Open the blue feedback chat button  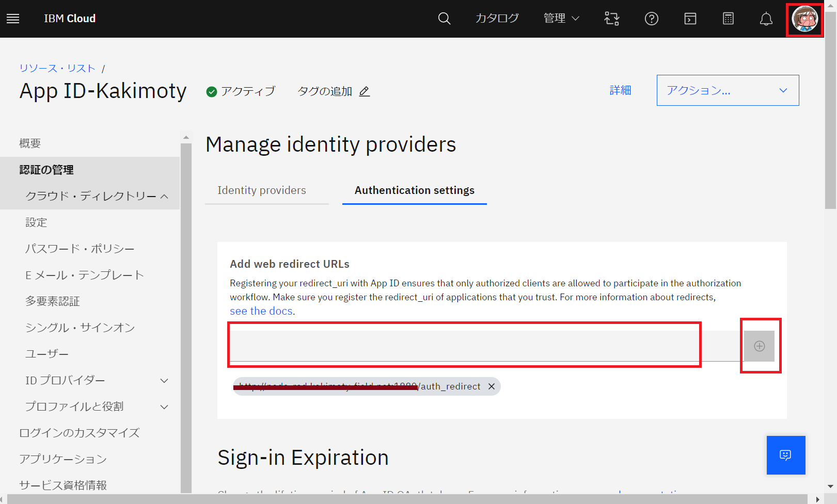pyautogui.click(x=786, y=455)
